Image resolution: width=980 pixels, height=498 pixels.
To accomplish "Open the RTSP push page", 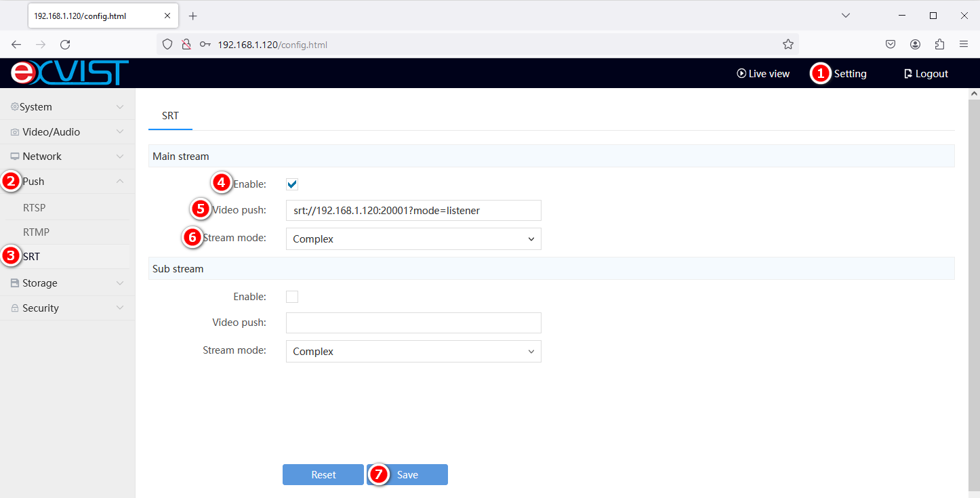I will click(x=34, y=208).
